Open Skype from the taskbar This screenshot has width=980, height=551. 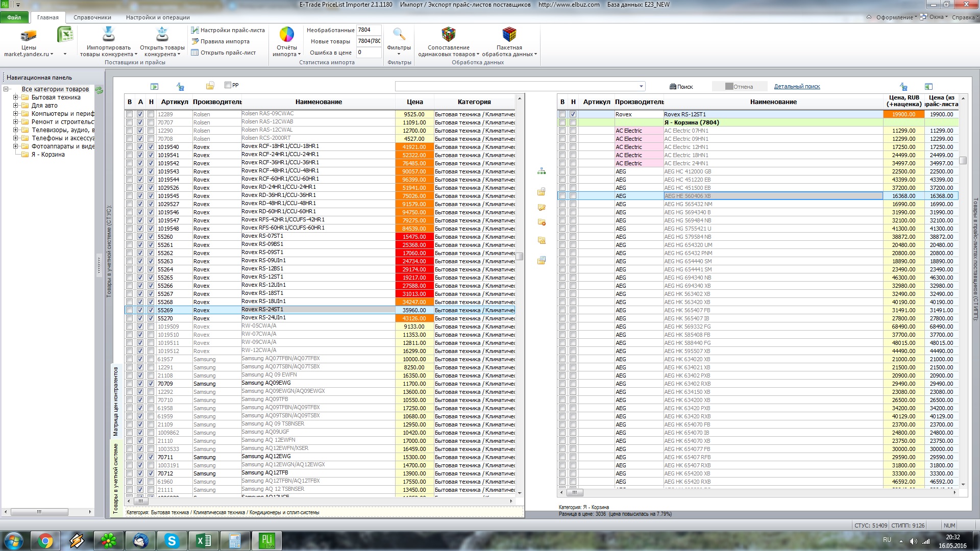point(171,541)
